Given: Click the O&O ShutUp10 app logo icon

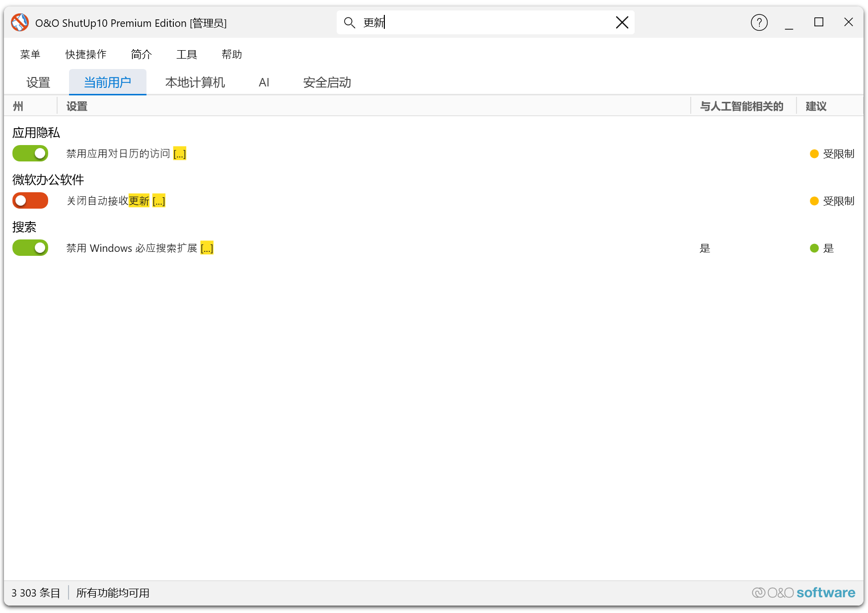Looking at the screenshot, I should click(20, 22).
